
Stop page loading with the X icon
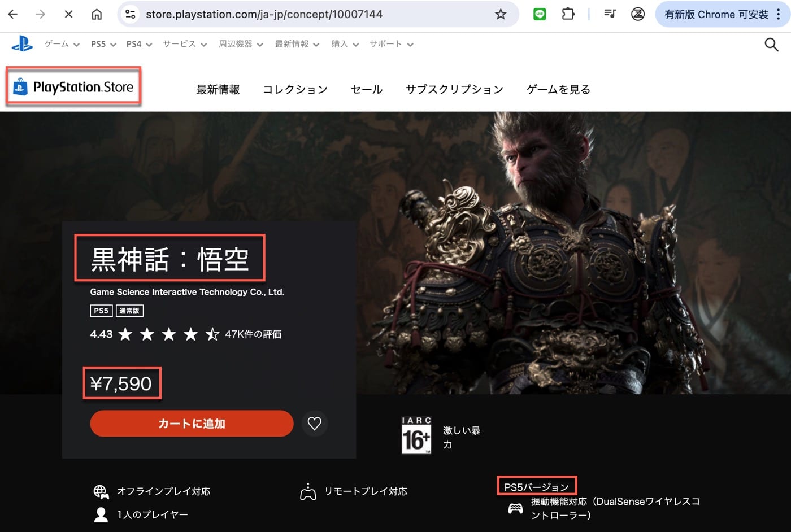pyautogui.click(x=68, y=14)
